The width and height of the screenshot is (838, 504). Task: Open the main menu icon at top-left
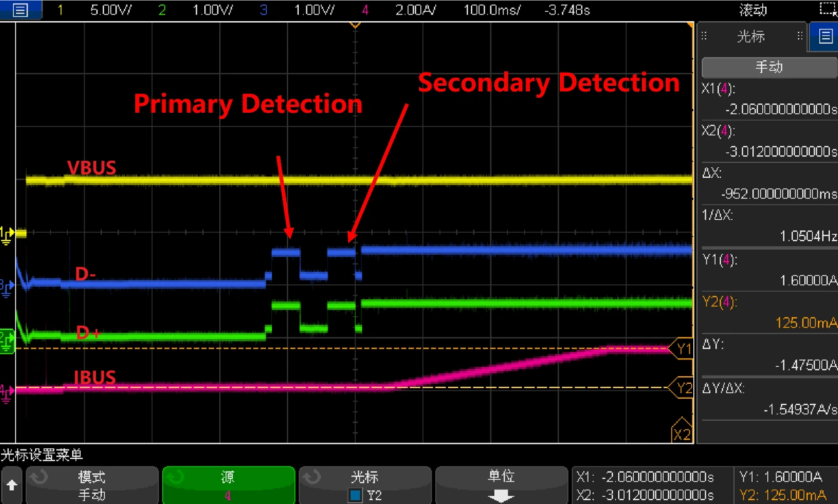pos(21,9)
